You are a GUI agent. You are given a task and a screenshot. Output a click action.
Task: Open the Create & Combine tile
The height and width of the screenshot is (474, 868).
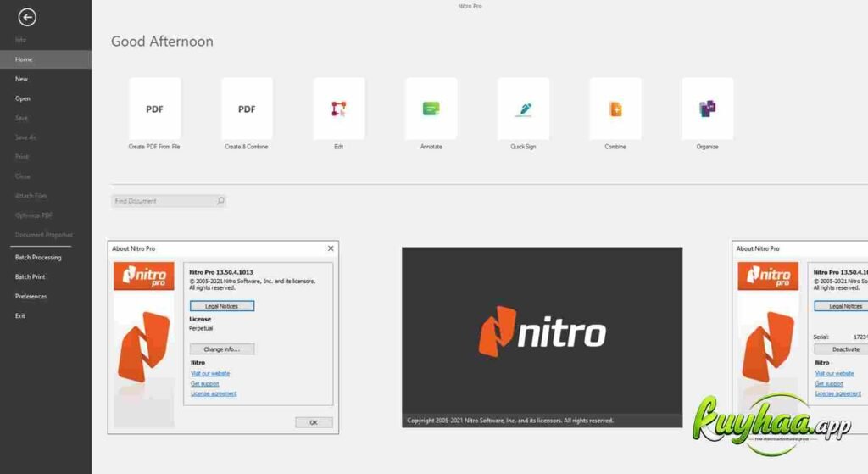point(247,109)
